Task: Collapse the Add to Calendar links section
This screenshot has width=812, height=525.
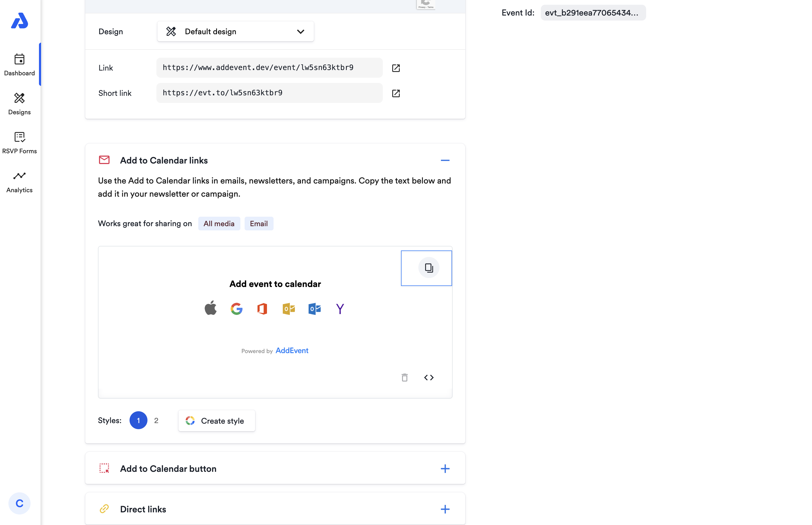Action: (x=445, y=160)
